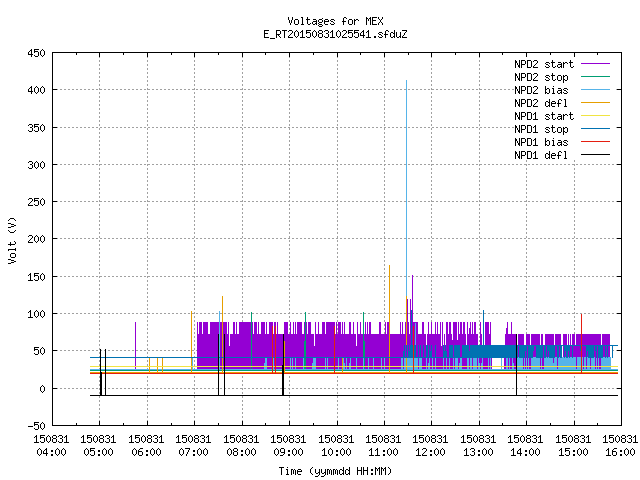Click the 'NPD2 defl' legend label
640x480 pixels.
pyautogui.click(x=541, y=103)
